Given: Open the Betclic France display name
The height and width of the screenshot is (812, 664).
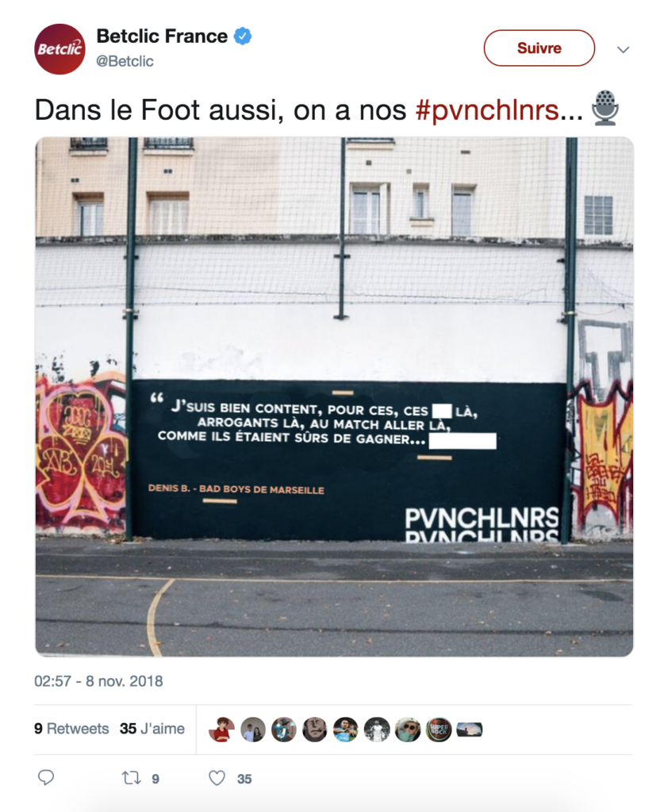Looking at the screenshot, I should pyautogui.click(x=162, y=36).
